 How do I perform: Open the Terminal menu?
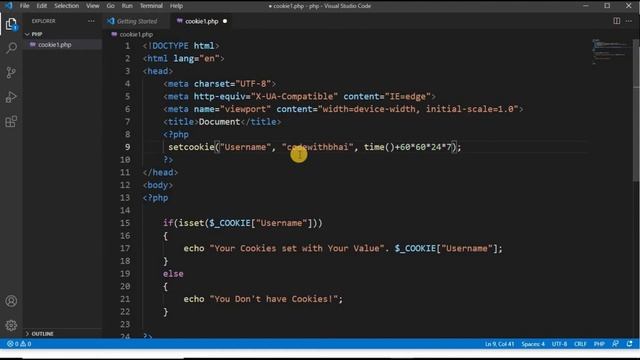click(x=151, y=6)
